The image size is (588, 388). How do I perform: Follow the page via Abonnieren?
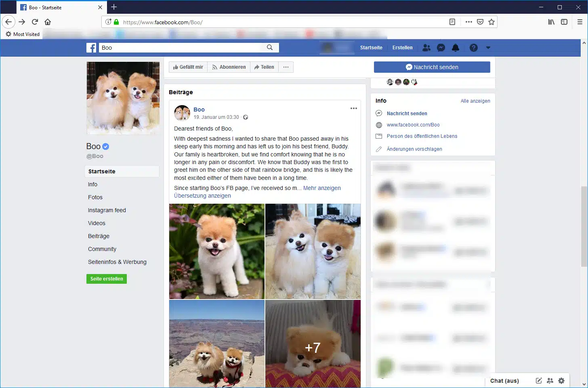tap(229, 67)
